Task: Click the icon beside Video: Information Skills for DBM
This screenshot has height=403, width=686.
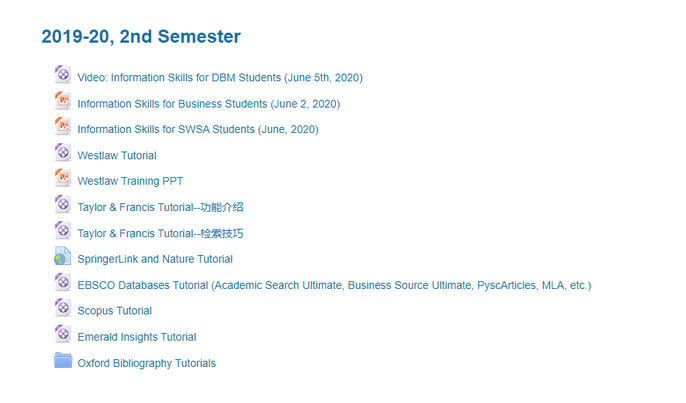Action: pos(63,75)
